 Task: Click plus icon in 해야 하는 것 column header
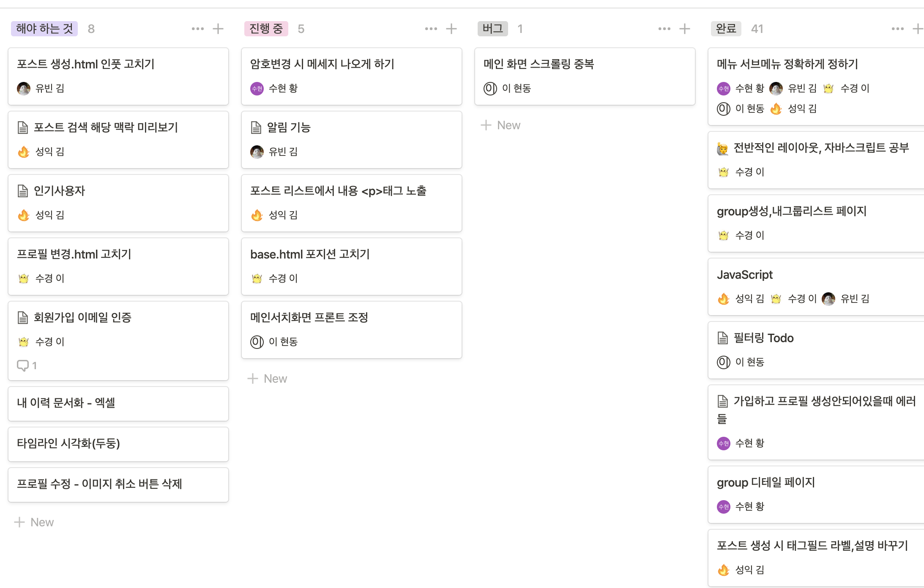(x=218, y=29)
